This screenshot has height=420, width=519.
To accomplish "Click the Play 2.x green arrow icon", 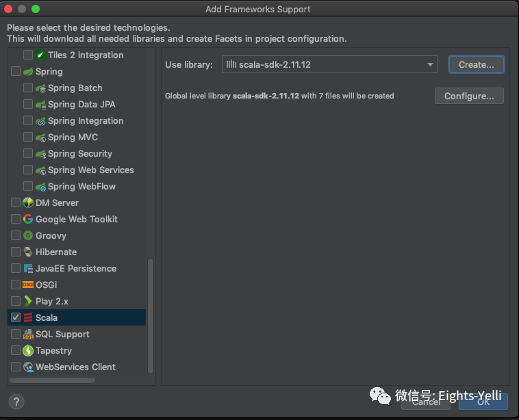I will 28,301.
